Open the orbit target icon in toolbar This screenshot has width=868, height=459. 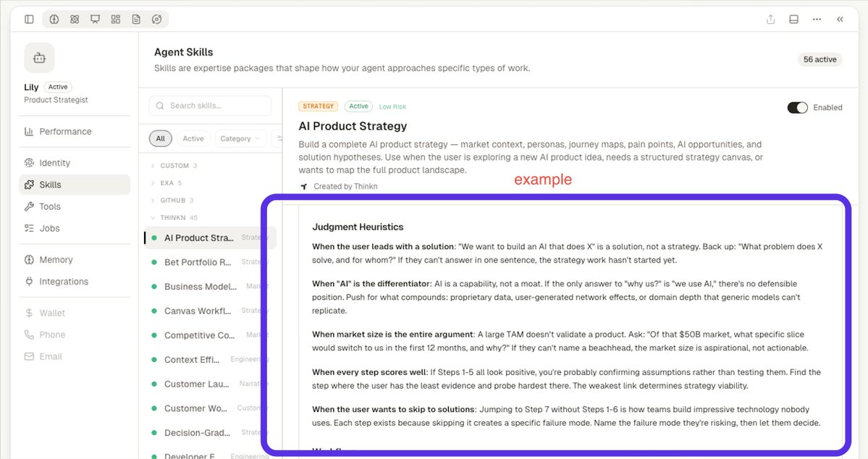pos(156,20)
